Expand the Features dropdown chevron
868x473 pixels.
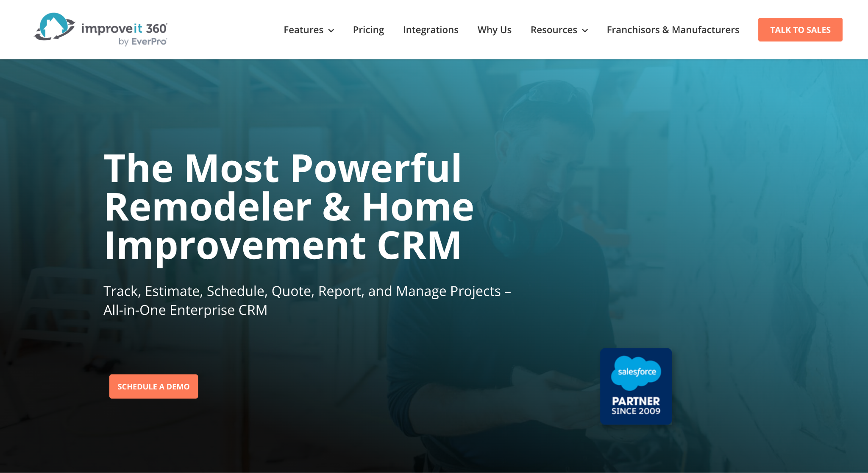[331, 31]
